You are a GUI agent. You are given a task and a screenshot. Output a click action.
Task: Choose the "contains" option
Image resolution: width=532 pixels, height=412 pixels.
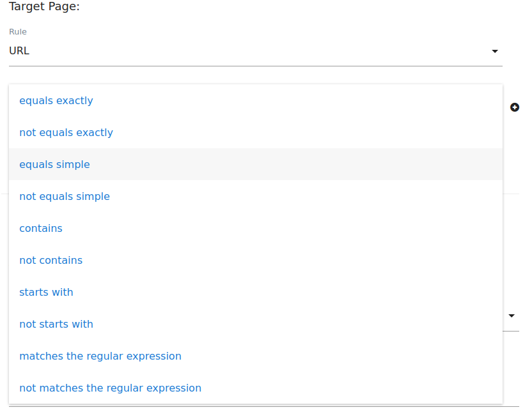pos(41,228)
